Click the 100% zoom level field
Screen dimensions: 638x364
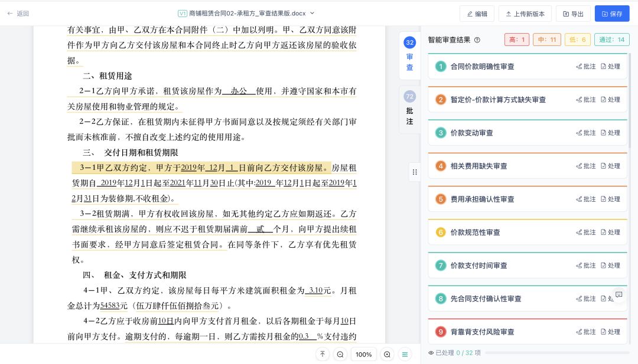point(364,355)
